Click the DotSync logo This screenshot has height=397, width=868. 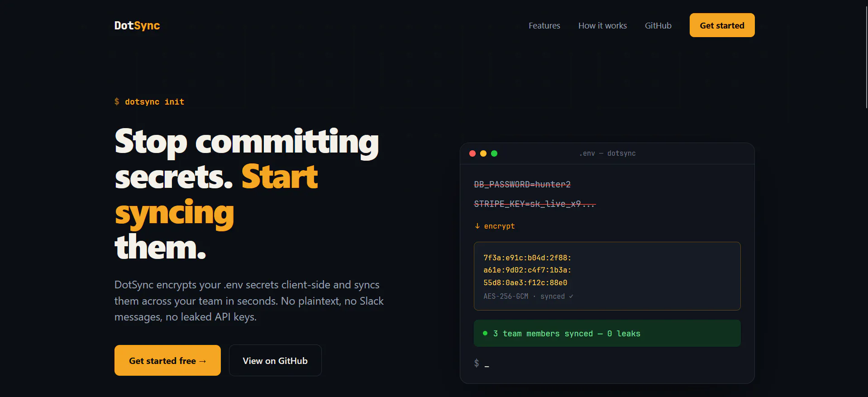click(137, 25)
